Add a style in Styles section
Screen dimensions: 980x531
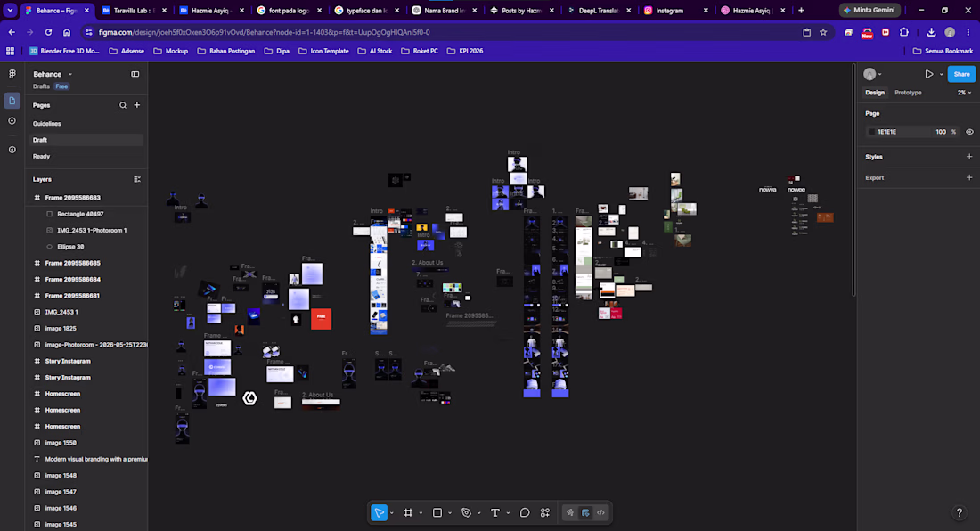969,157
